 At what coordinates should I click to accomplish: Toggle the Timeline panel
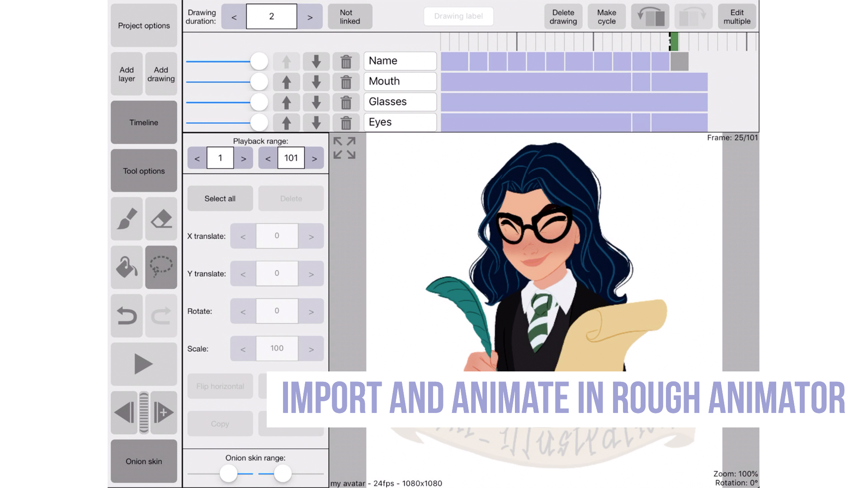pyautogui.click(x=144, y=122)
